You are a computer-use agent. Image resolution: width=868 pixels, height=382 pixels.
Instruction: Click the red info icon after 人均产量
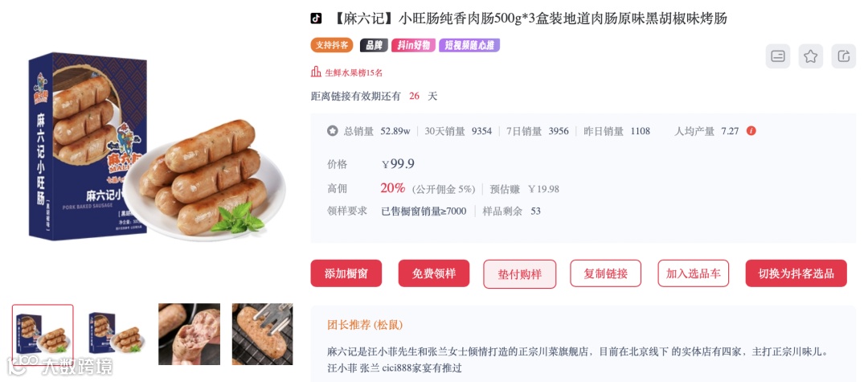[751, 131]
